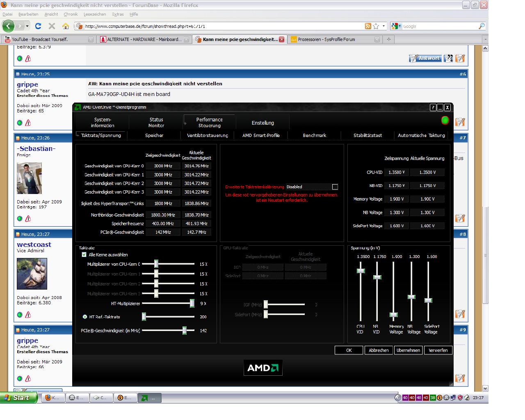This screenshot has height=420, width=525.
Task: Open back/forward history dropdown arrow
Action: pos(27,26)
